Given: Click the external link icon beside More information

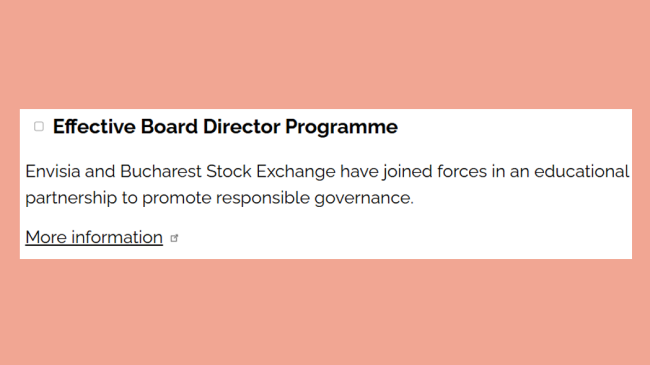Looking at the screenshot, I should click(x=174, y=238).
